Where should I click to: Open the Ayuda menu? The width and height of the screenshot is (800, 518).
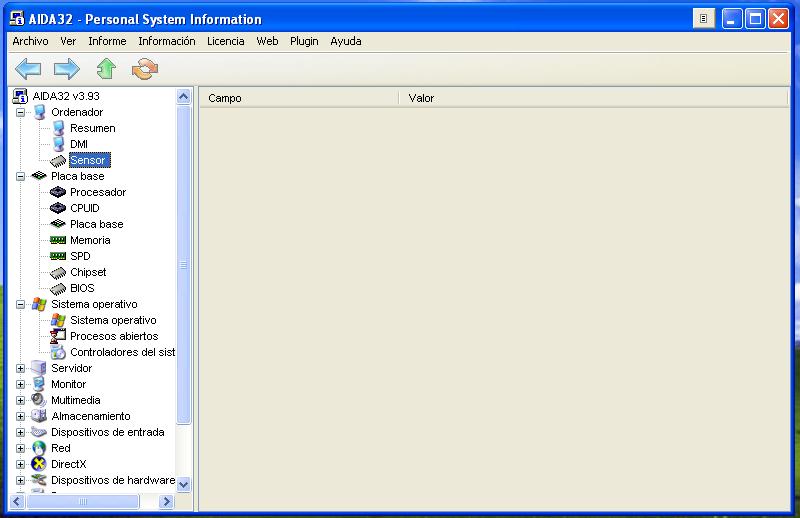click(x=346, y=41)
